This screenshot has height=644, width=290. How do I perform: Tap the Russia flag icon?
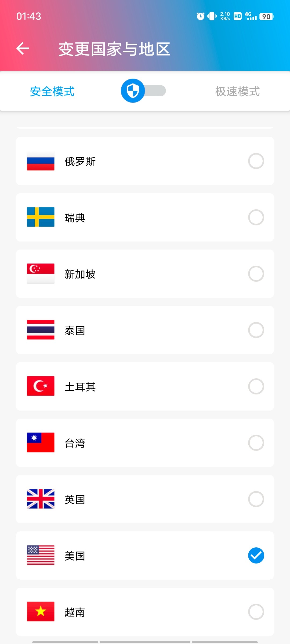(x=41, y=161)
